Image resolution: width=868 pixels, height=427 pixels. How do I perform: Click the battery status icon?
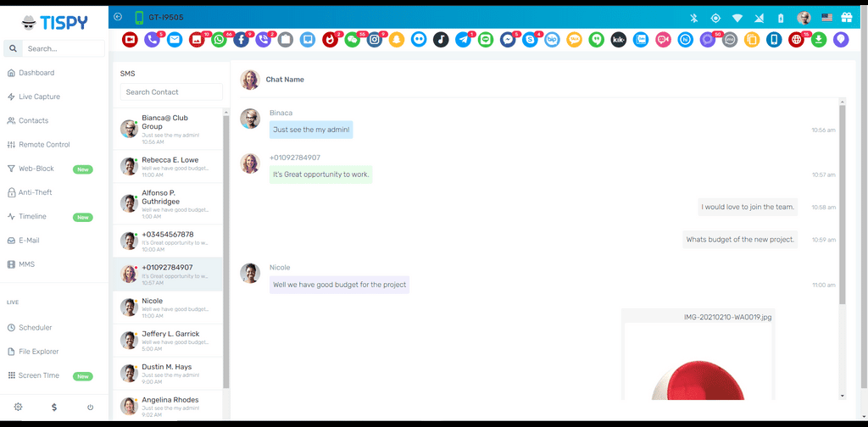pos(781,18)
